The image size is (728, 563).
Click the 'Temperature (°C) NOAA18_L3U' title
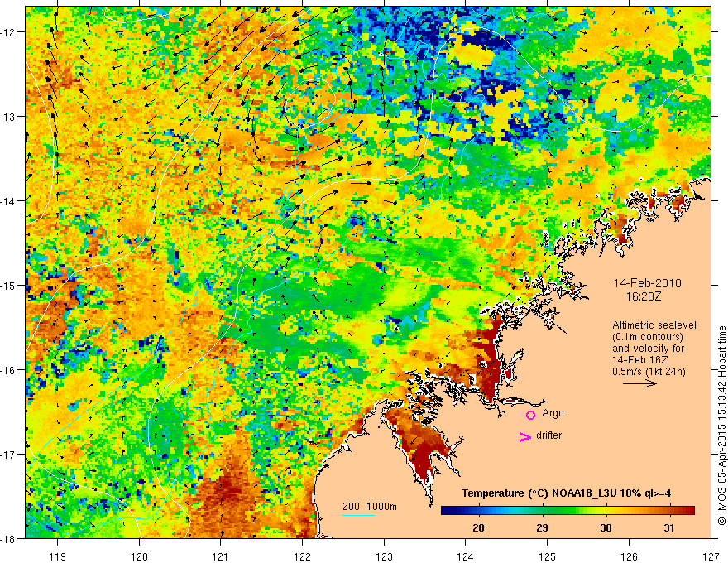pos(566,493)
